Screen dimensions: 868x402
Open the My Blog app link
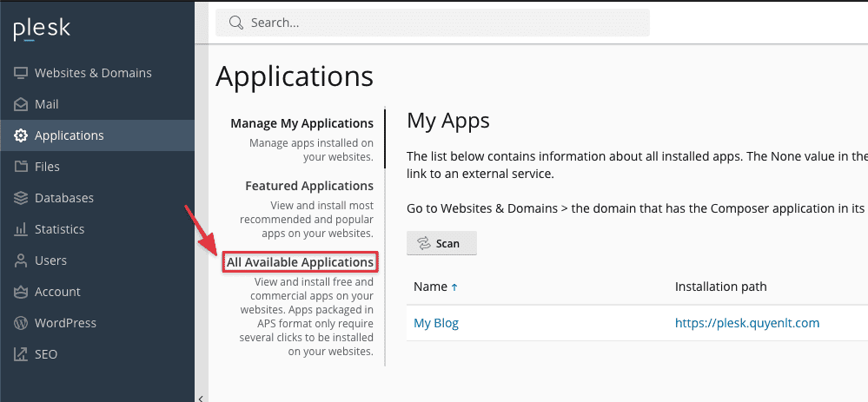pos(436,323)
